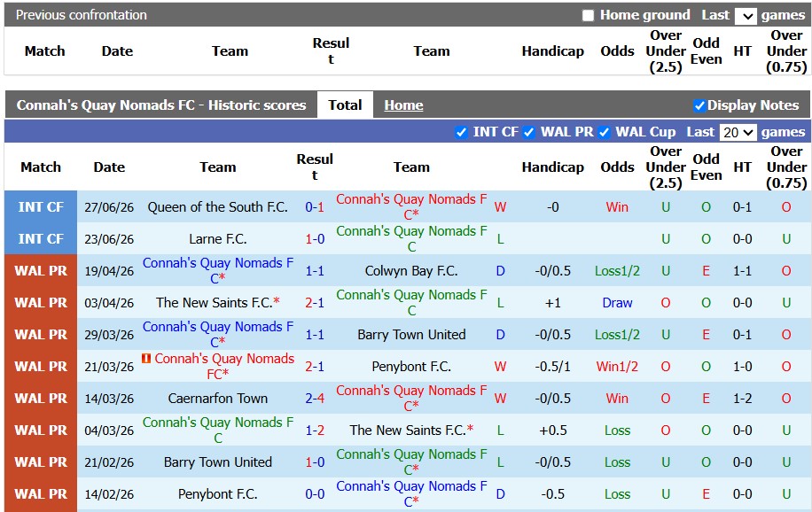Click WAL PR league cell for 19/04/26
The image size is (812, 512).
[x=41, y=271]
